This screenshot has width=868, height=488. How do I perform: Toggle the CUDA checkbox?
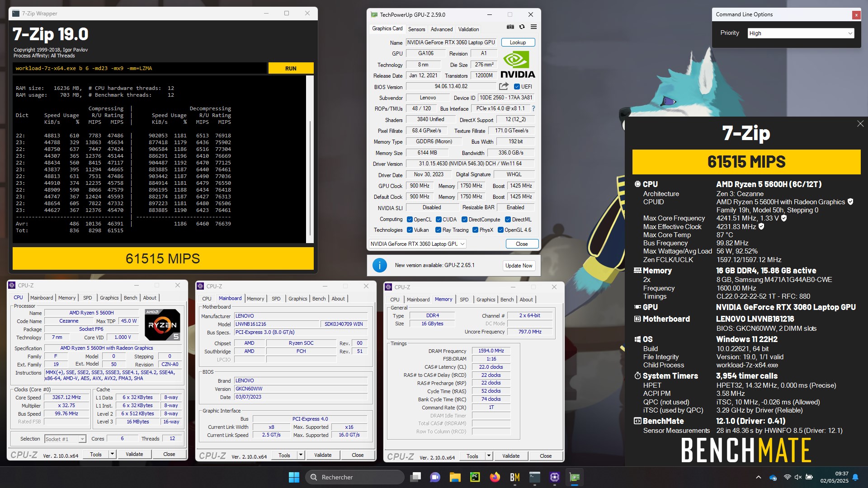tap(439, 220)
